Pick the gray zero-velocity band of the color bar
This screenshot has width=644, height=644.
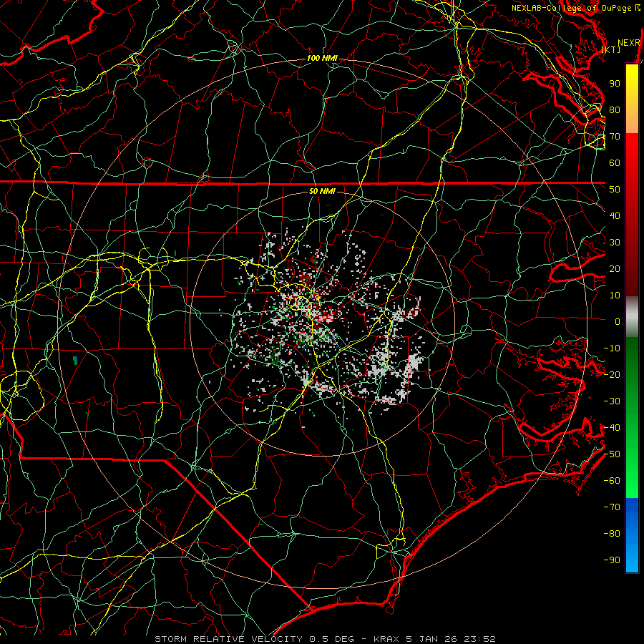click(x=632, y=317)
